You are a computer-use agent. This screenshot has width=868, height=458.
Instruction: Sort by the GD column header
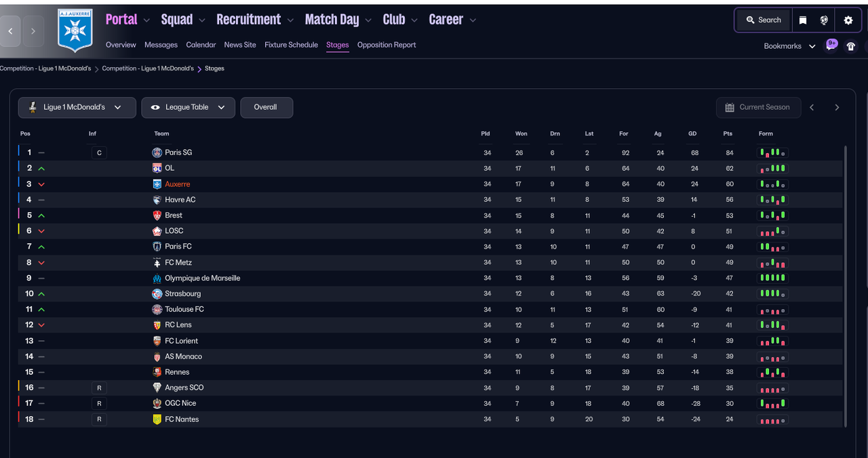693,133
